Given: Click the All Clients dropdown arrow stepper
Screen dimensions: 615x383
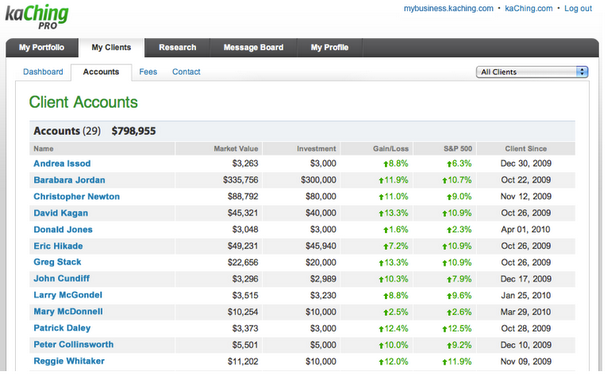Looking at the screenshot, I should (582, 72).
